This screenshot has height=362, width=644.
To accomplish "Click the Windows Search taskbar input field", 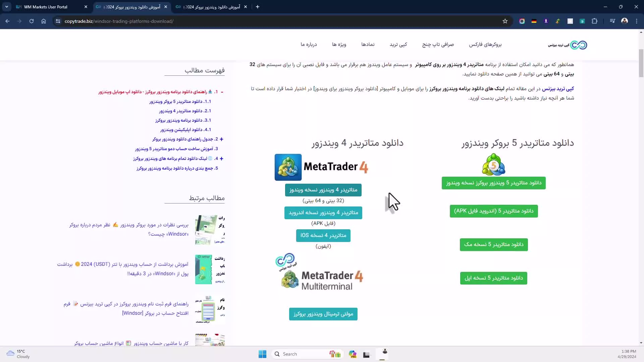I will (307, 354).
